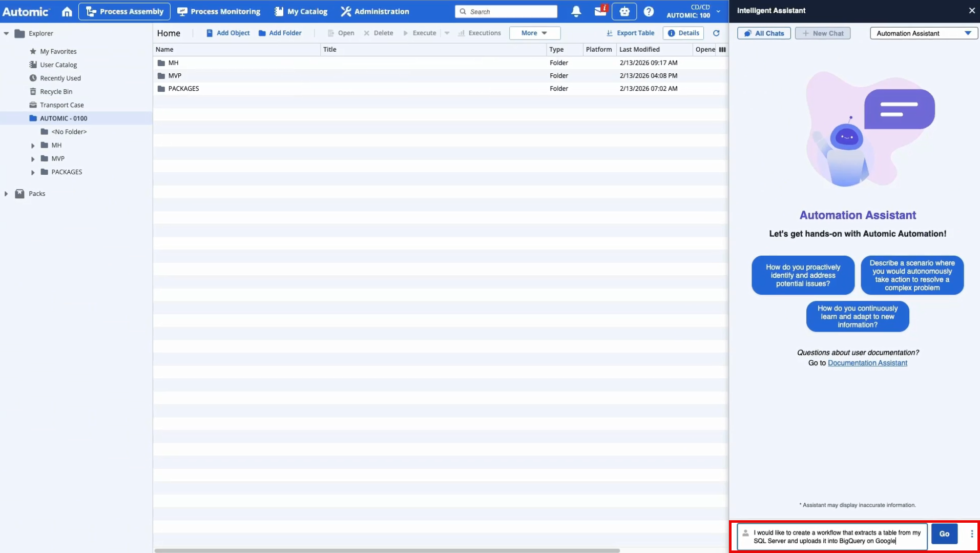This screenshot has width=980, height=553.
Task: Open the More dropdown menu
Action: 534,33
